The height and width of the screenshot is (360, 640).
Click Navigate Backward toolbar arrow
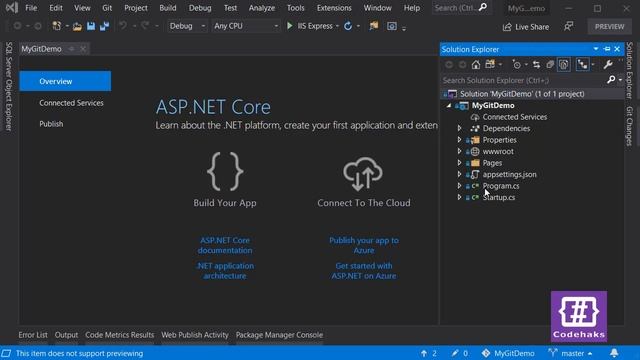[17, 26]
